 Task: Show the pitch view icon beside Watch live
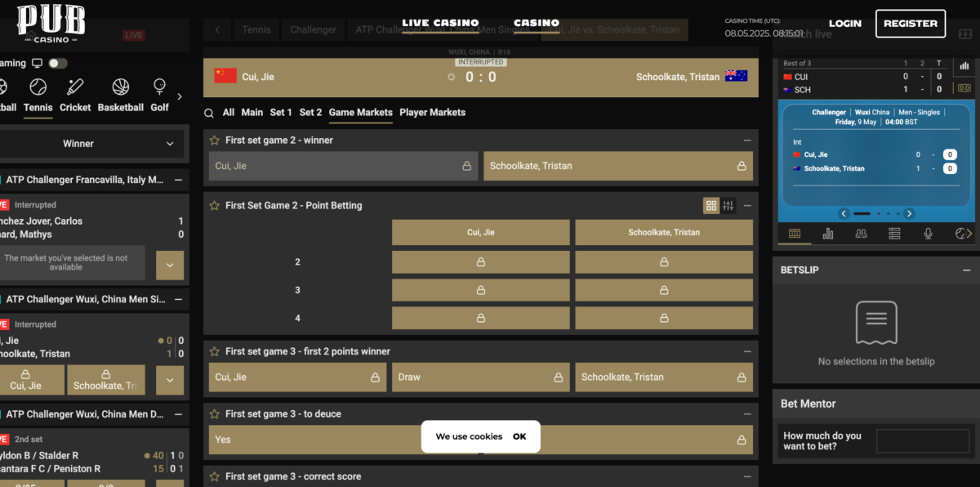(x=964, y=34)
